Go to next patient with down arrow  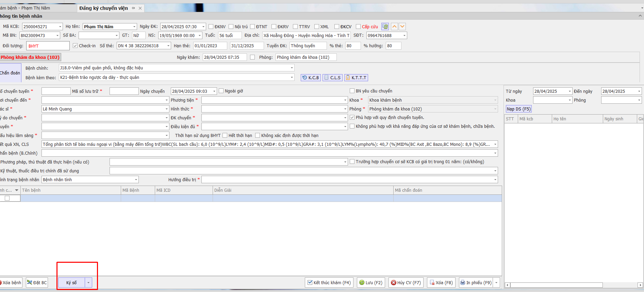[x=402, y=27]
